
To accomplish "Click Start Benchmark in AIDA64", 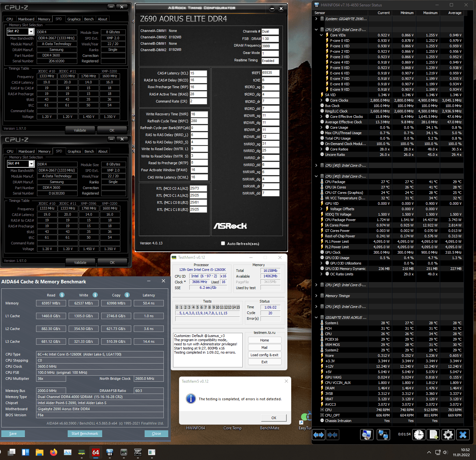I will [x=85, y=433].
